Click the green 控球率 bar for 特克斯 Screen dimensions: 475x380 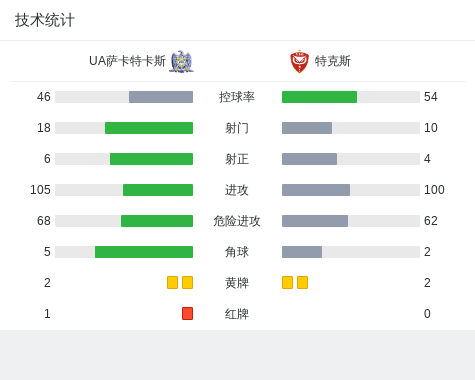click(319, 97)
